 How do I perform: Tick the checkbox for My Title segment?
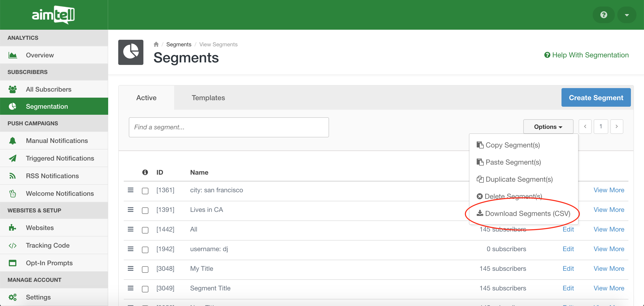click(x=145, y=269)
